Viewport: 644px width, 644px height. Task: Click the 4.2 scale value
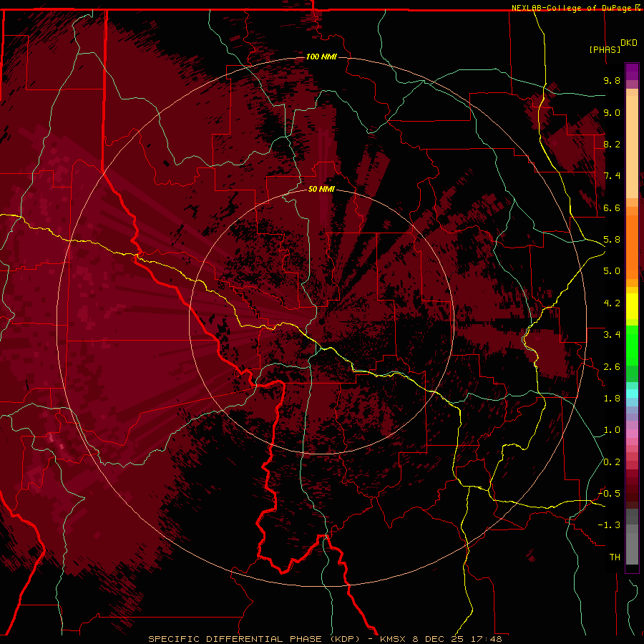click(612, 303)
